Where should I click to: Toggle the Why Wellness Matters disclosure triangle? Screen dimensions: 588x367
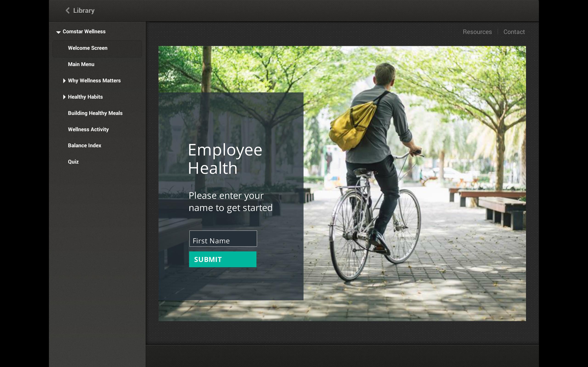[x=64, y=80]
